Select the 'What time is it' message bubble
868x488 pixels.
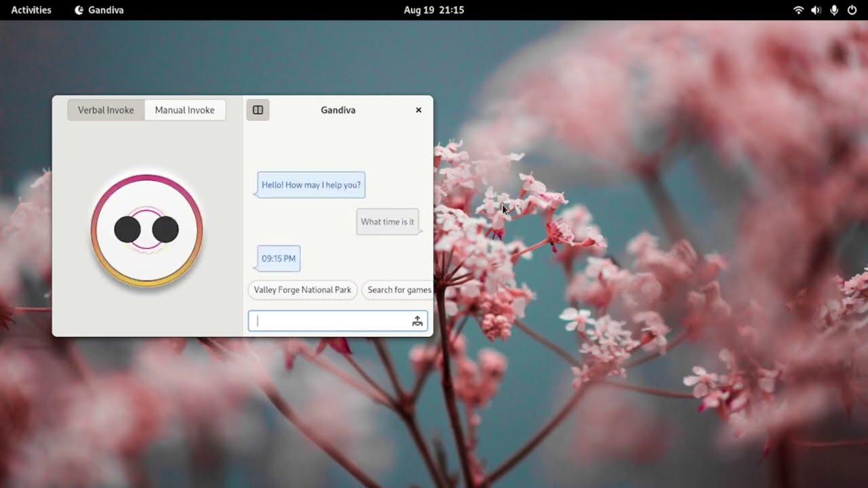point(387,222)
